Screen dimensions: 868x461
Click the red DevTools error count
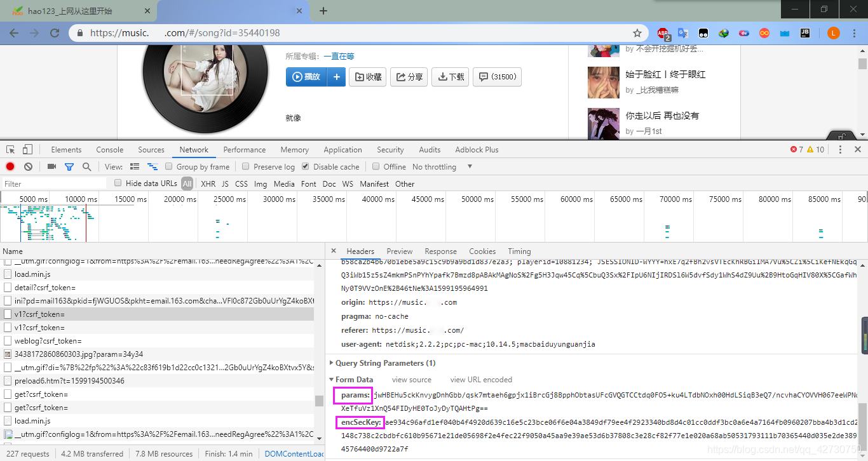(797, 150)
